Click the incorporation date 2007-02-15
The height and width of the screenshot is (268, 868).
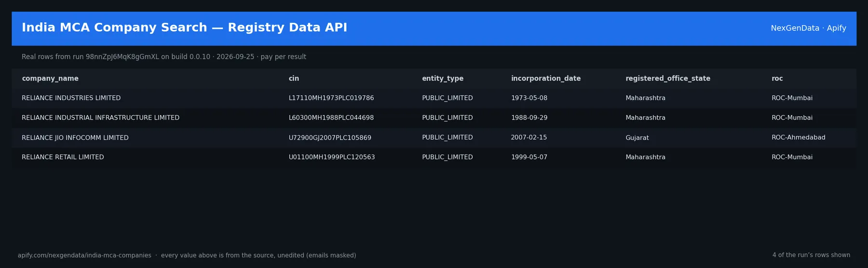coord(529,137)
